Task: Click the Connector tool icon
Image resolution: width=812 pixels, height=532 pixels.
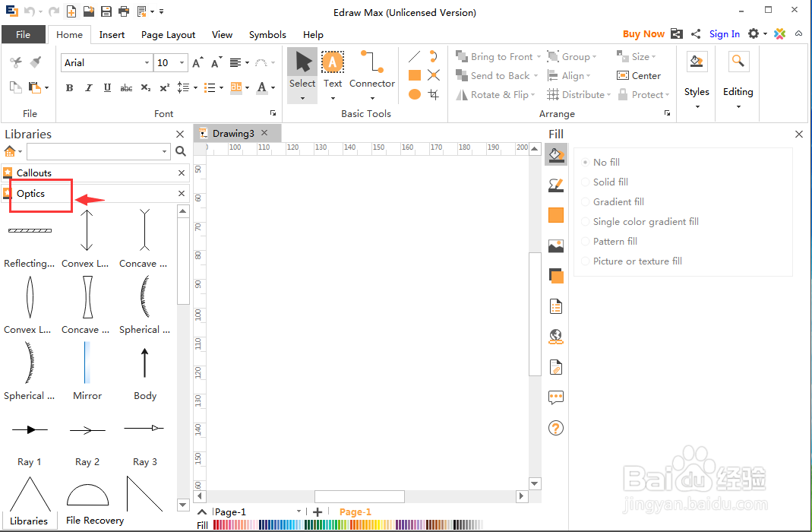Action: tap(372, 62)
